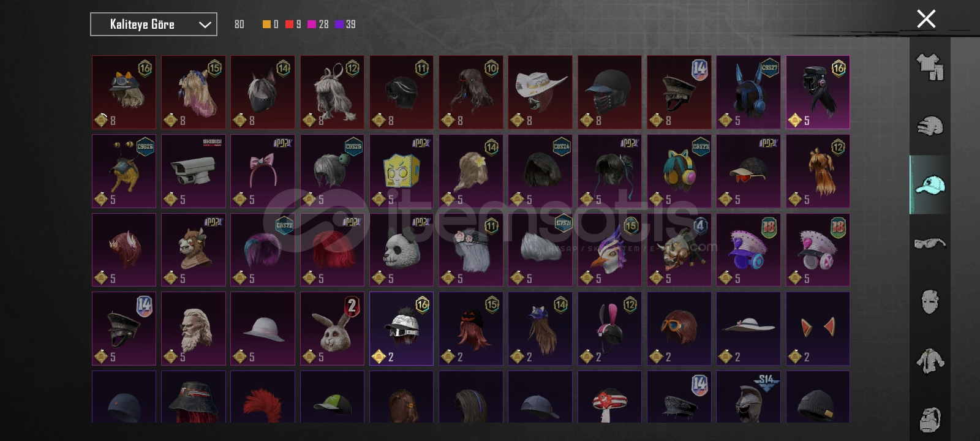Screen dimensions: 980x441
Task: Select the helmet category in sidebar
Action: tap(930, 126)
